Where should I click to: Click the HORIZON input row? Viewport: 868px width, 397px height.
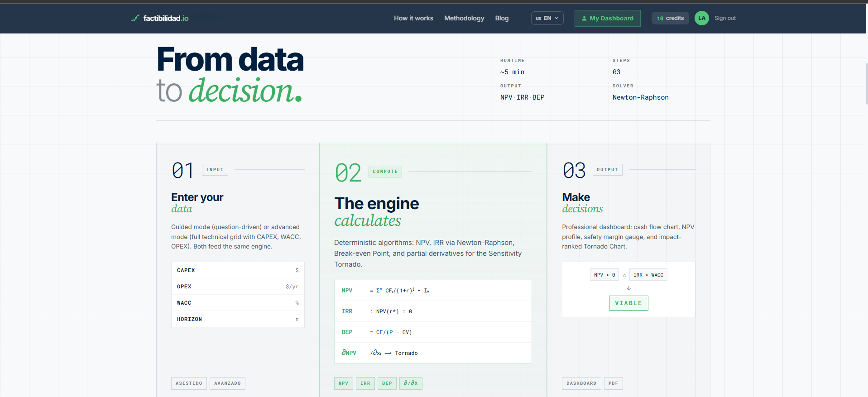[x=238, y=319]
